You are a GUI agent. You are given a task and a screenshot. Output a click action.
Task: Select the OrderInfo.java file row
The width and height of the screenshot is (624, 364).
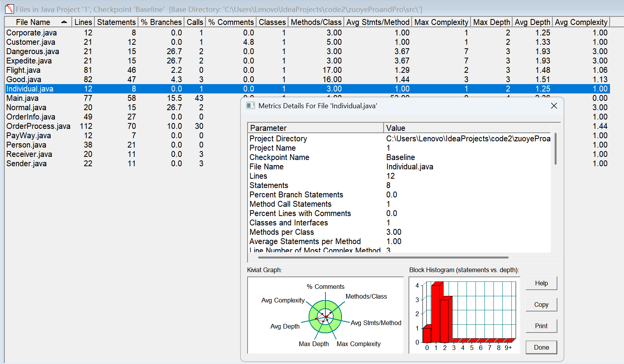click(123, 117)
